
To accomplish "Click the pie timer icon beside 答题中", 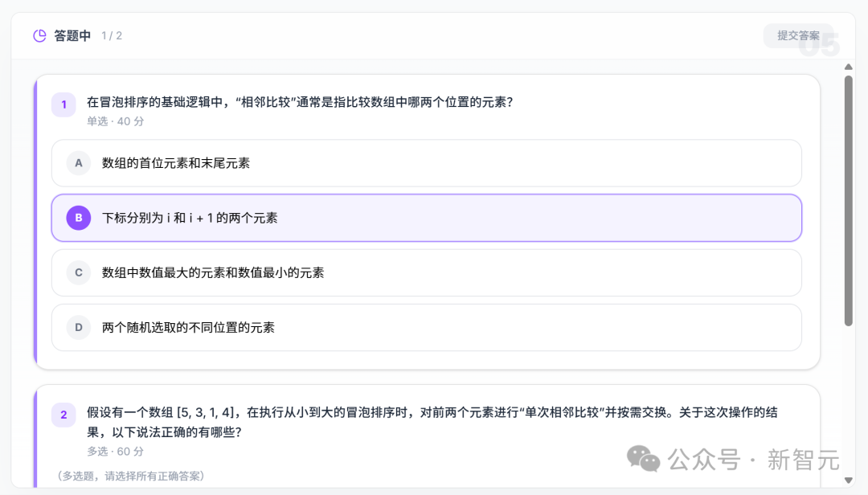I will click(38, 35).
